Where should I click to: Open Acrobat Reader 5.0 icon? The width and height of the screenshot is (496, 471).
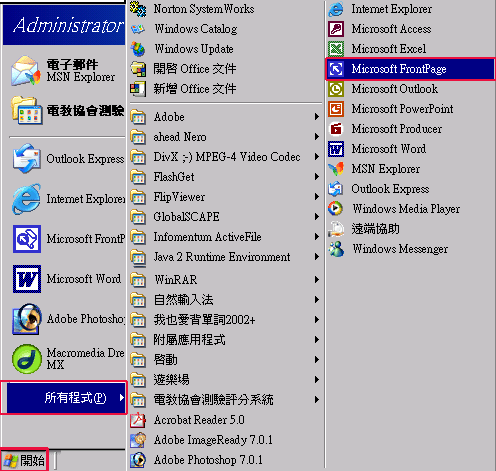pyautogui.click(x=138, y=420)
